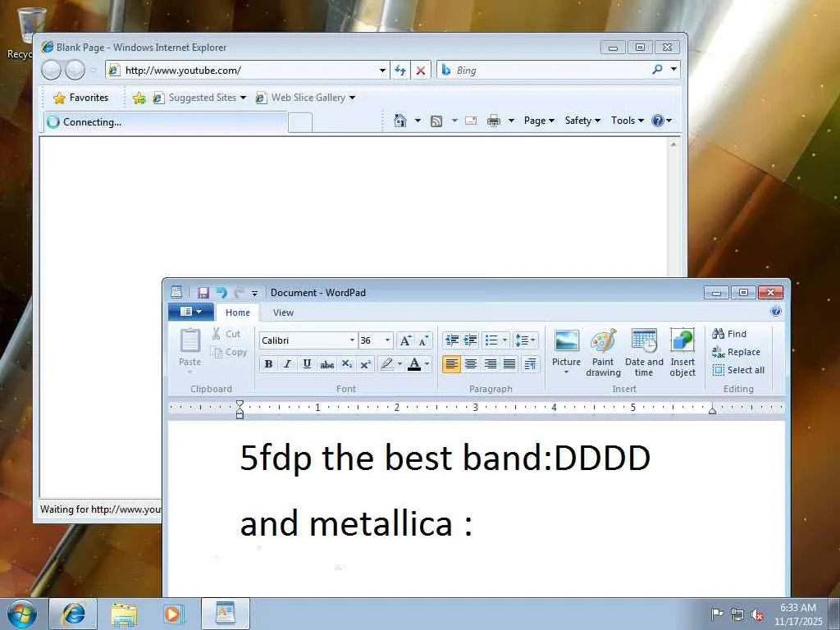Click the Internet Explorer address bar

coord(246,71)
